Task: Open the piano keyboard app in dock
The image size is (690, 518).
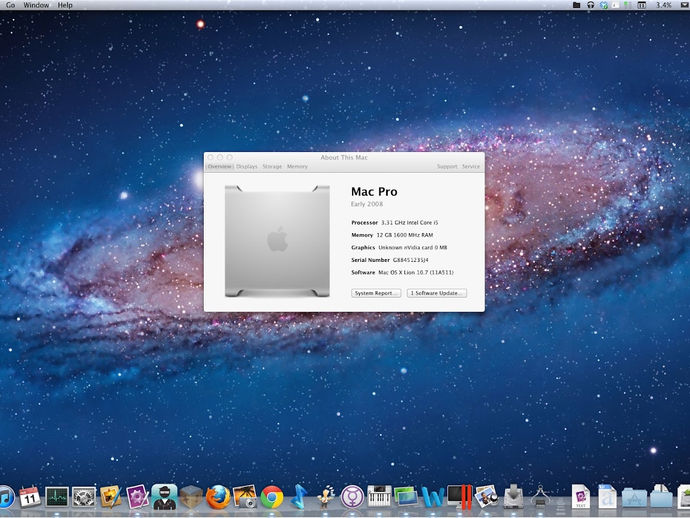Action: pos(379,497)
